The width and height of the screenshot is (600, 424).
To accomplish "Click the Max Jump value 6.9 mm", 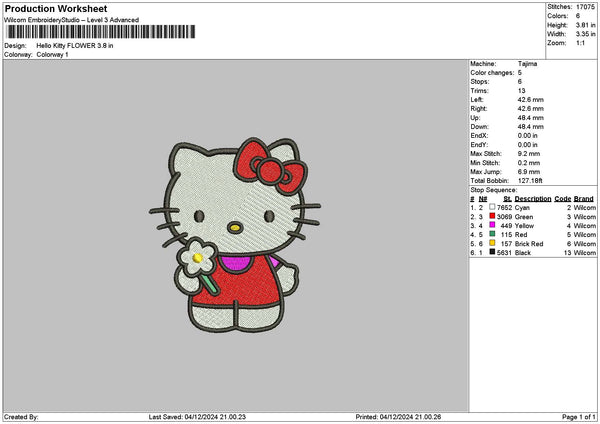I will point(528,172).
